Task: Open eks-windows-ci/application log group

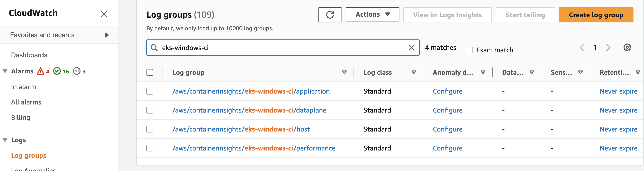Action: click(251, 91)
